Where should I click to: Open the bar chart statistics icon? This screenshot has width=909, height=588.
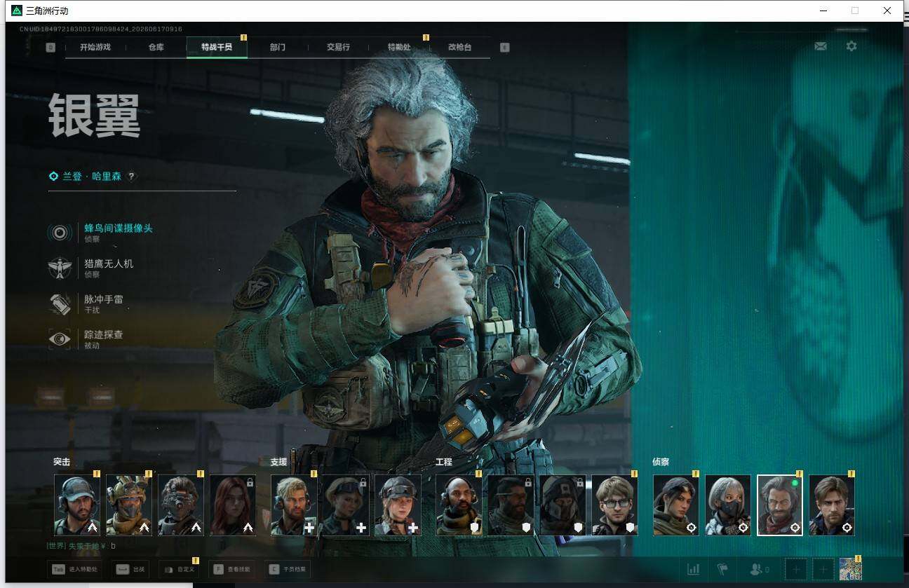(x=693, y=569)
